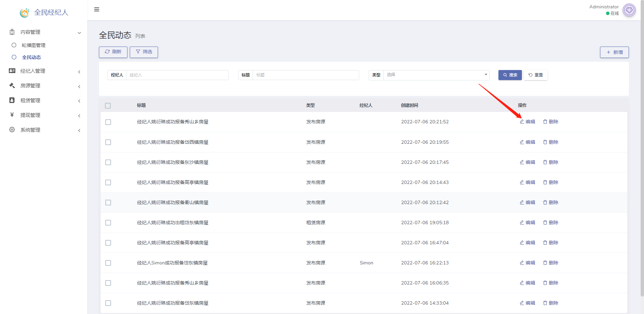This screenshot has height=314, width=644.
Task: Edit the entry created at 20:14:43
Action: 527,182
